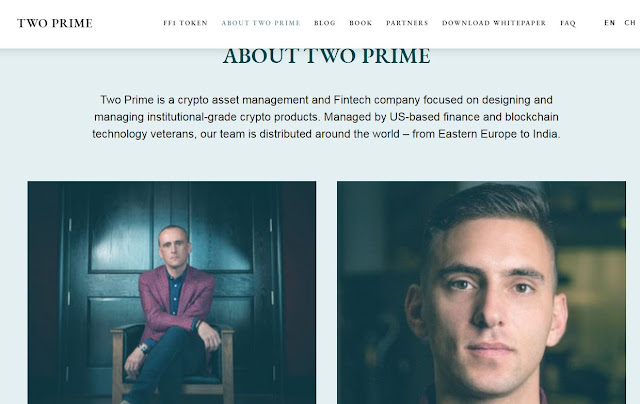Click Download Whitepaper link
Viewport: 640px width, 404px height.
[494, 23]
